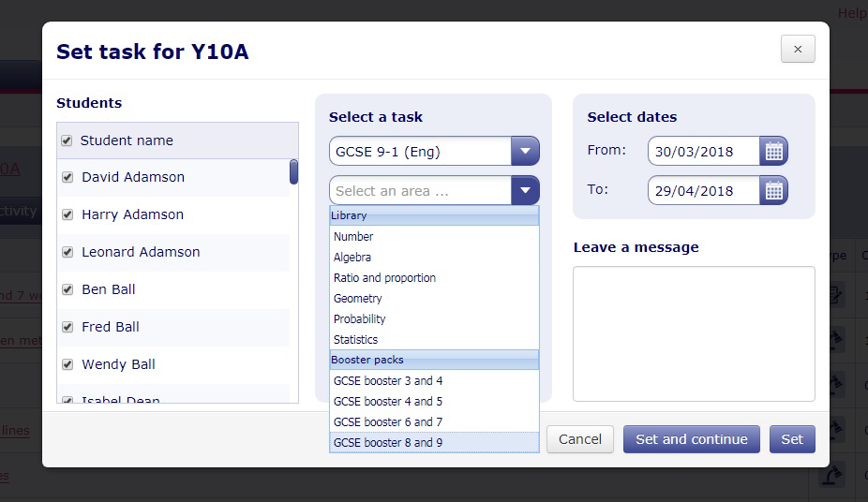Screen dimensions: 868x502
Task: Click the student list scrollbar handle
Action: pos(294,172)
